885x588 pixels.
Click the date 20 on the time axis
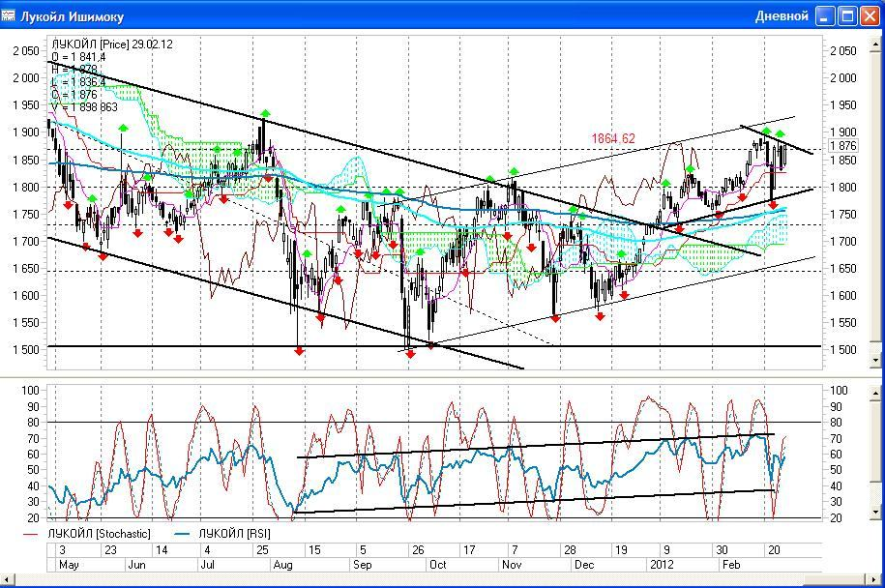point(775,550)
